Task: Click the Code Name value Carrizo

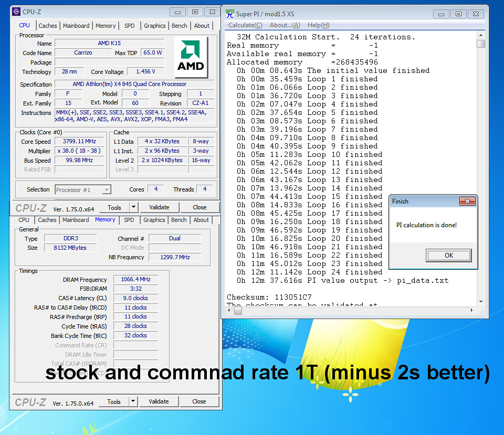Action: tap(83, 52)
